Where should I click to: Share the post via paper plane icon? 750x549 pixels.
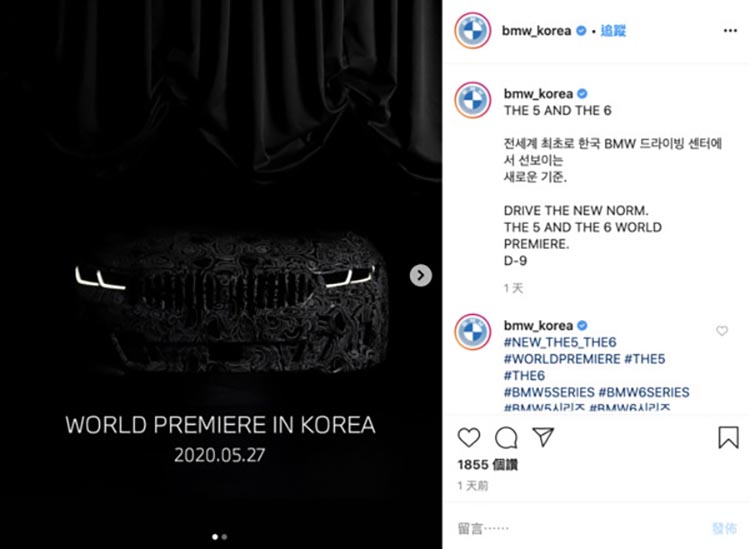tap(543, 437)
